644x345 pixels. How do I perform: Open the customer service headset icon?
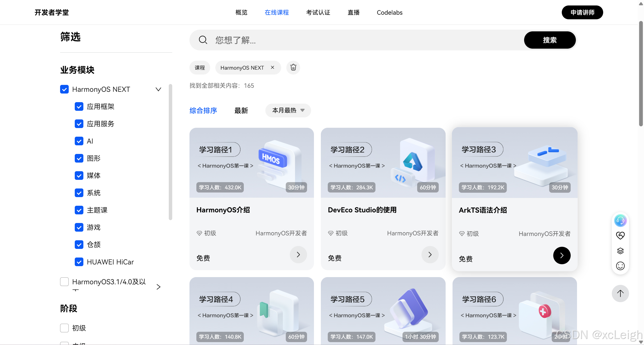click(x=620, y=221)
